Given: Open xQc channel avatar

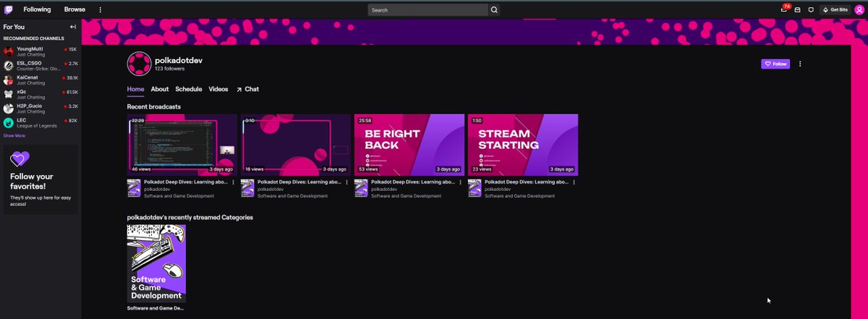Looking at the screenshot, I should click(x=8, y=95).
